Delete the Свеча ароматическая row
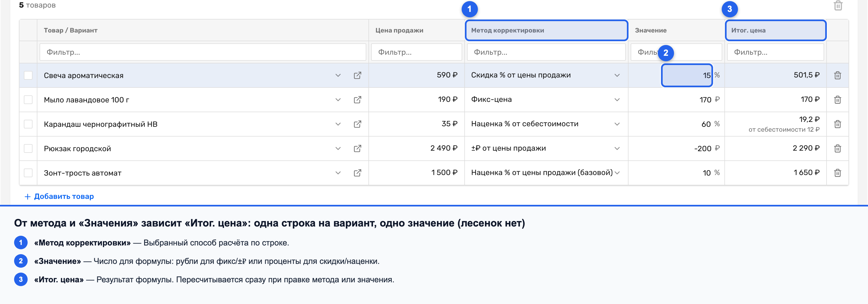Screen dimensions: 868x304 (837, 75)
